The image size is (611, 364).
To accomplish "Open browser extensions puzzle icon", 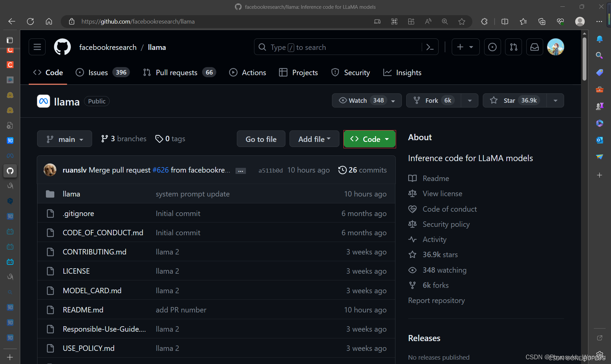I will point(484,22).
